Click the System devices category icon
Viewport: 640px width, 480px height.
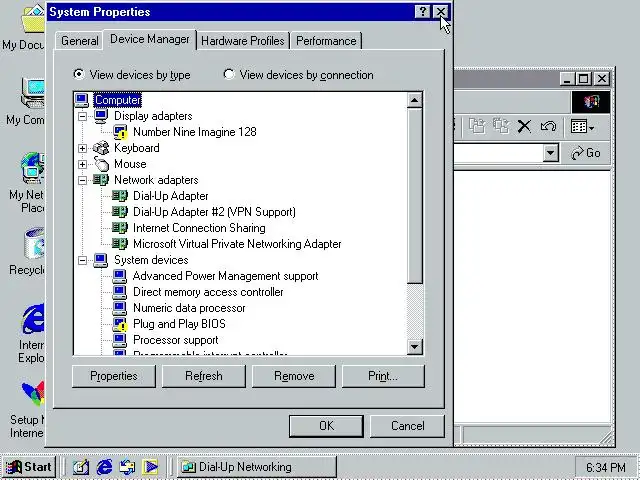pyautogui.click(x=101, y=260)
